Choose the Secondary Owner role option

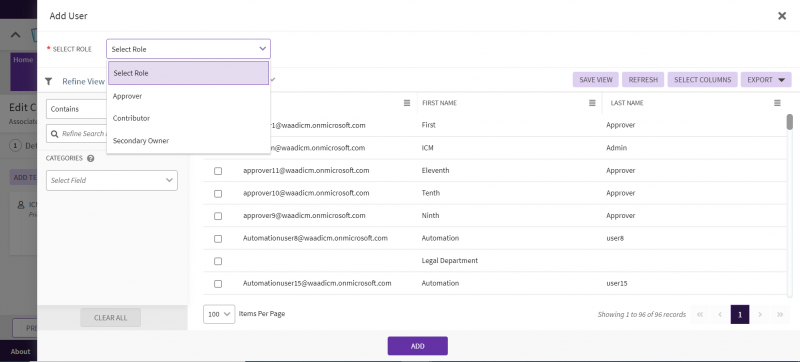[188, 141]
